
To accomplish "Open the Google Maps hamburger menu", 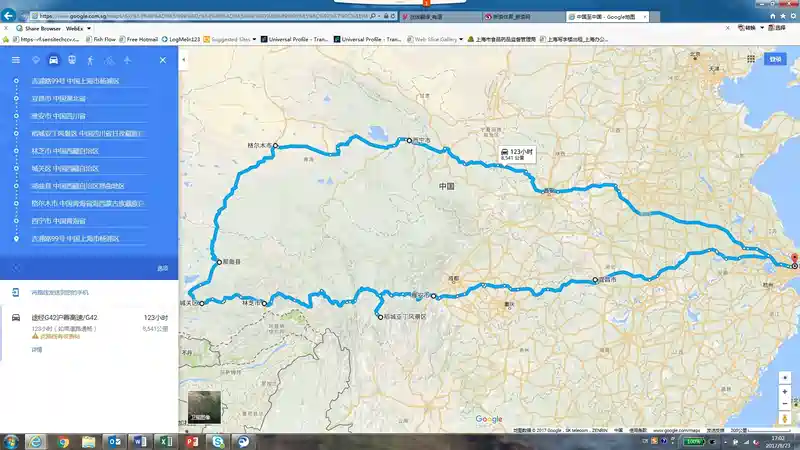I will pyautogui.click(x=15, y=60).
